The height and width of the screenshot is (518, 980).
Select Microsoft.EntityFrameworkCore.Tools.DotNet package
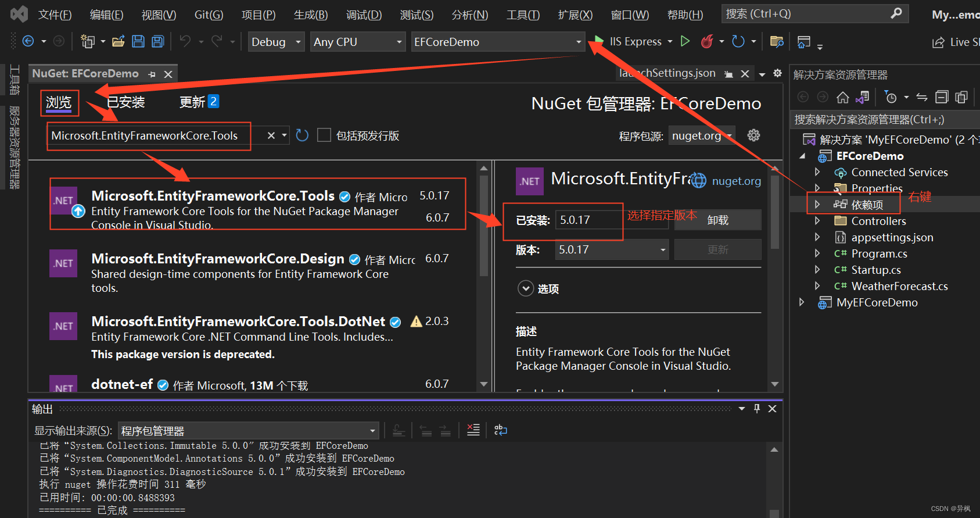click(253, 337)
